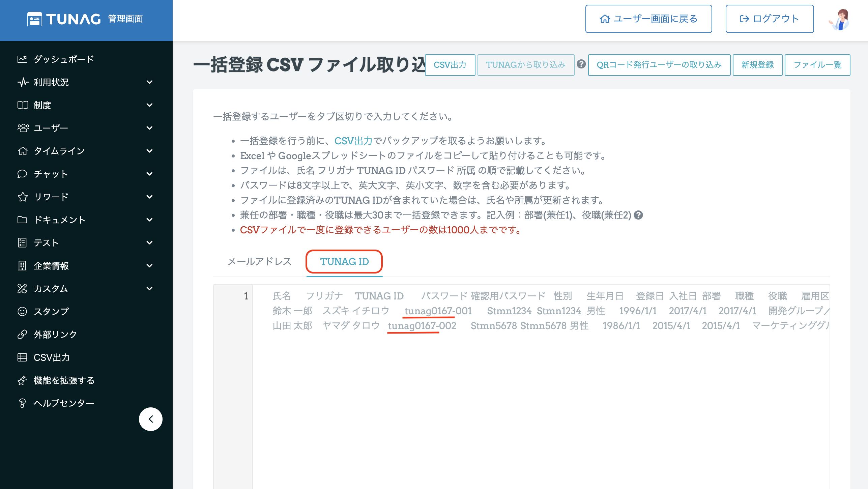Click the リワード star icon

point(23,197)
